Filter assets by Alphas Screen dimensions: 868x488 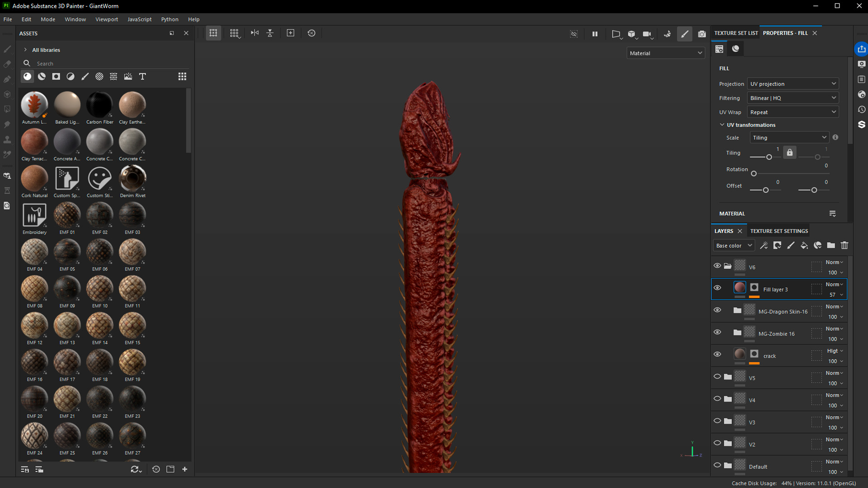point(99,76)
